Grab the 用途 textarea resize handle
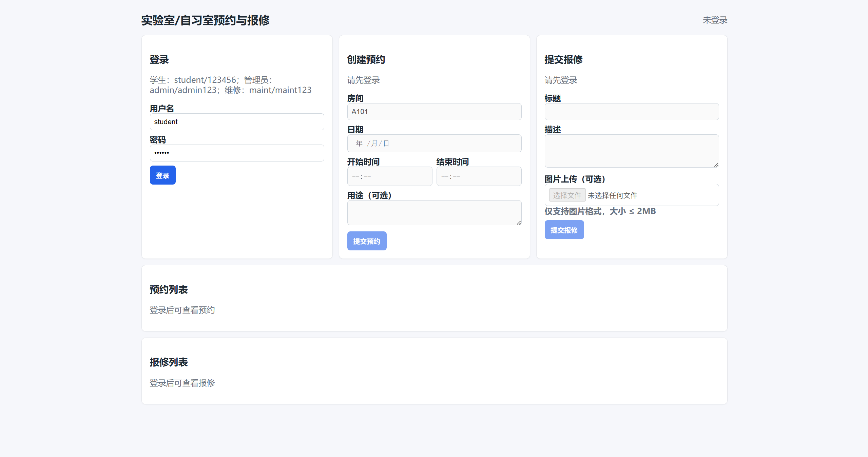This screenshot has width=868, height=457. click(x=519, y=223)
